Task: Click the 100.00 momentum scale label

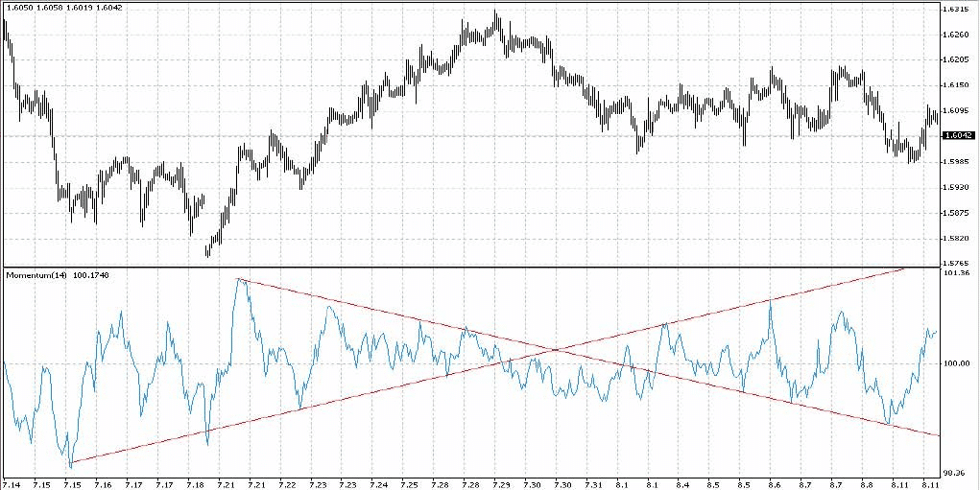Action: coord(956,363)
